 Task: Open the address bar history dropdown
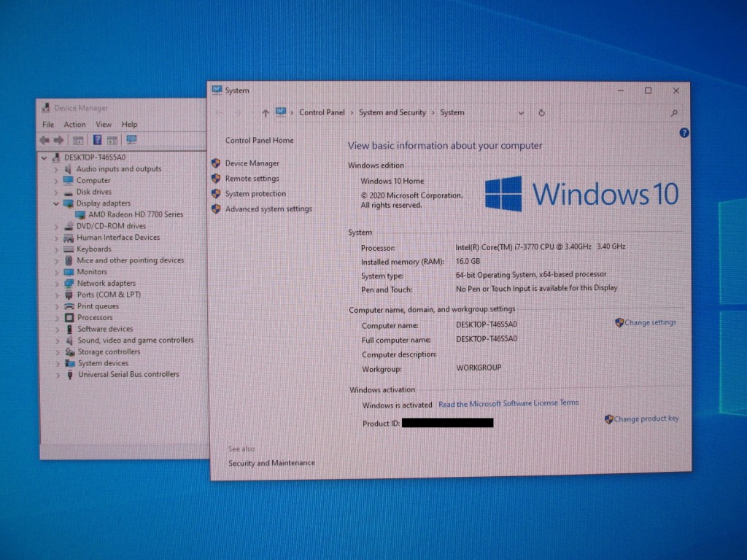(521, 113)
